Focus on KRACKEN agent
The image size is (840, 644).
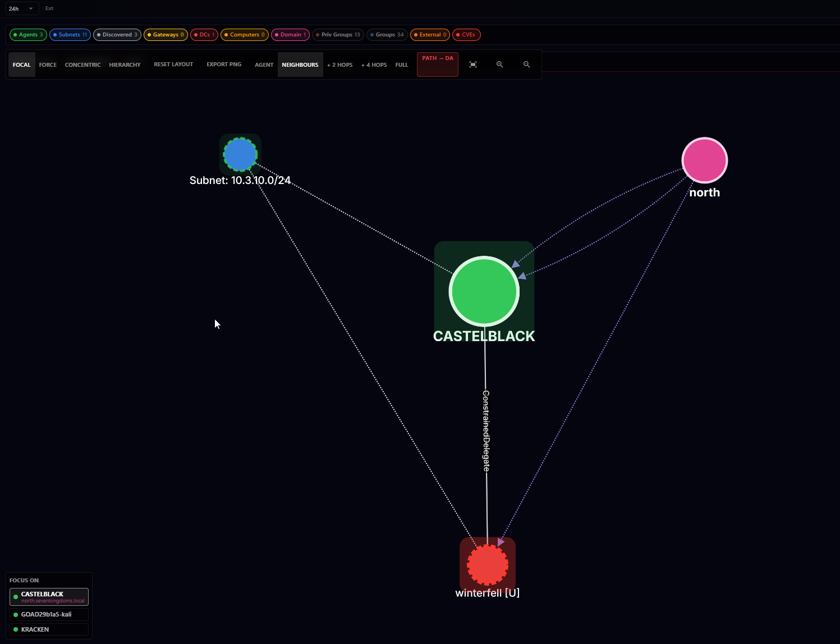click(49, 629)
